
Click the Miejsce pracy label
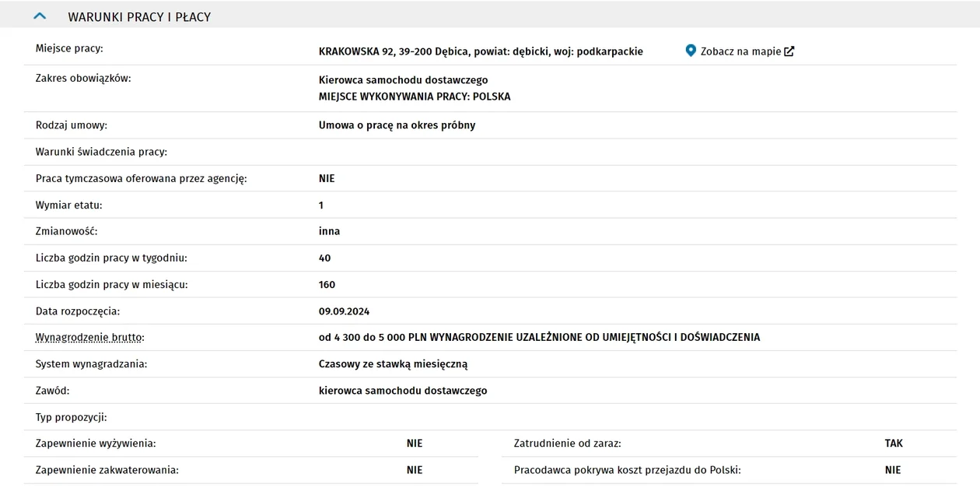tap(69, 49)
